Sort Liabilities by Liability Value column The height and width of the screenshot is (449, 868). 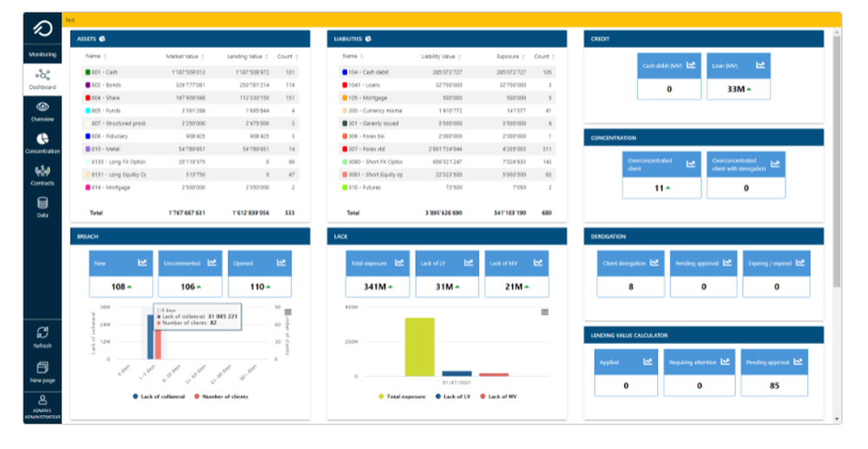pos(441,56)
